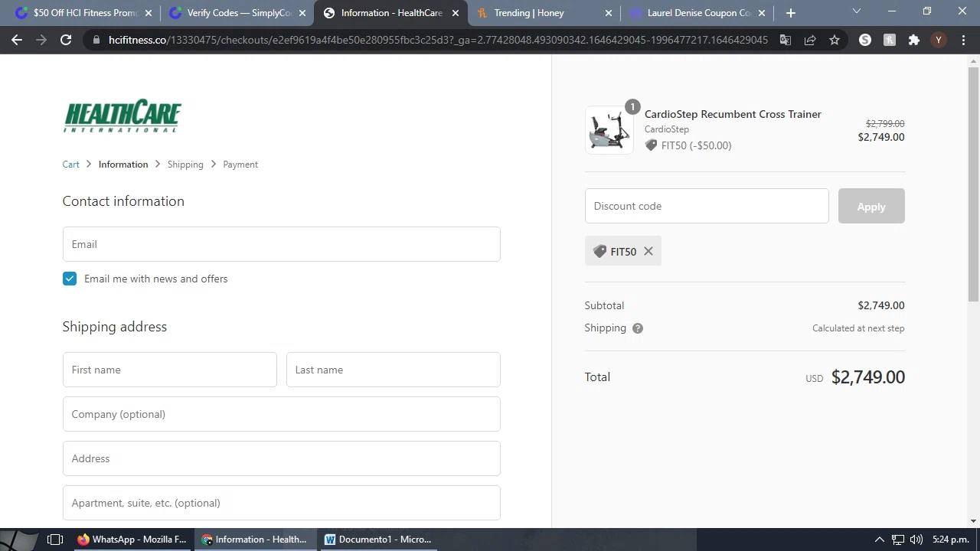Click the CardioStep product thumbnail

(609, 130)
